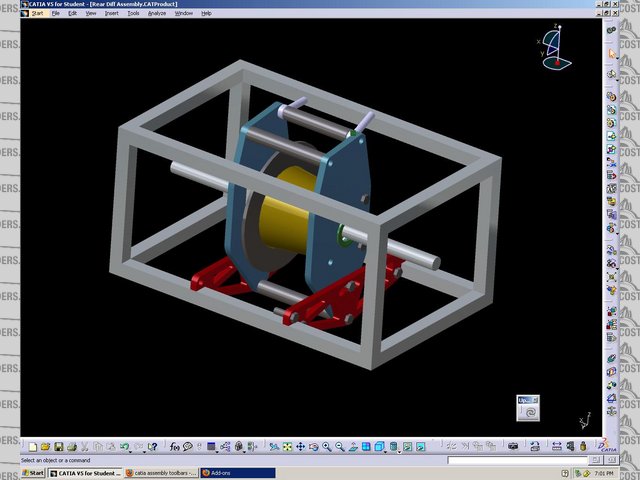This screenshot has height=480, width=640.
Task: Expand the Redo dropdown arrow
Action: coord(143,451)
